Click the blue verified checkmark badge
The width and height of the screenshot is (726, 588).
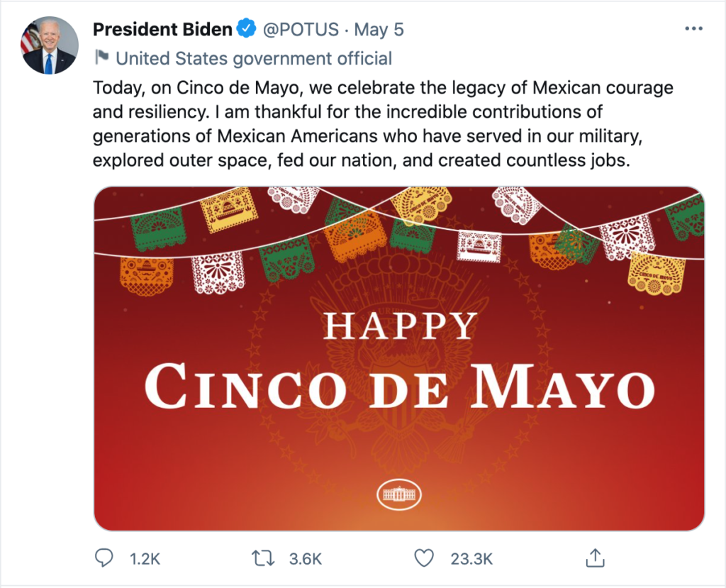tap(247, 30)
